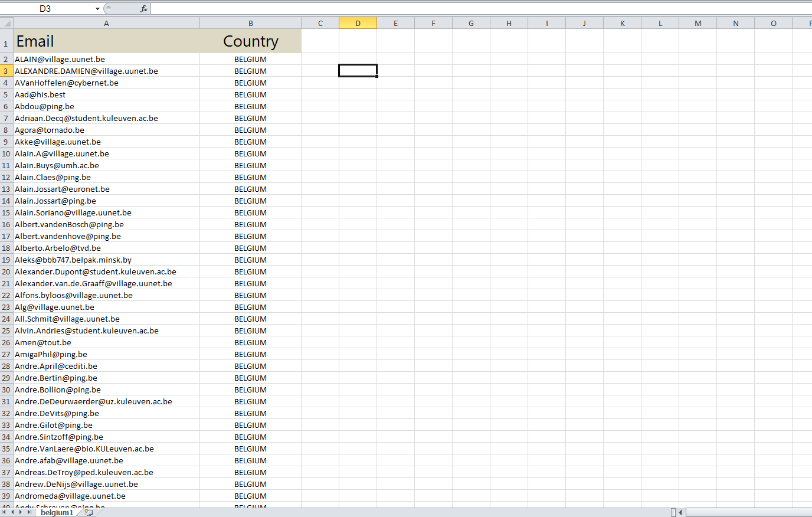The height and width of the screenshot is (517, 812).
Task: Select cell with Amen@tout.be
Action: click(x=106, y=342)
